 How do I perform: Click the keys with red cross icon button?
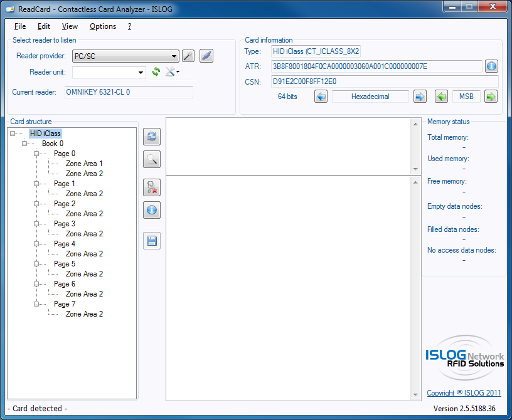152,187
